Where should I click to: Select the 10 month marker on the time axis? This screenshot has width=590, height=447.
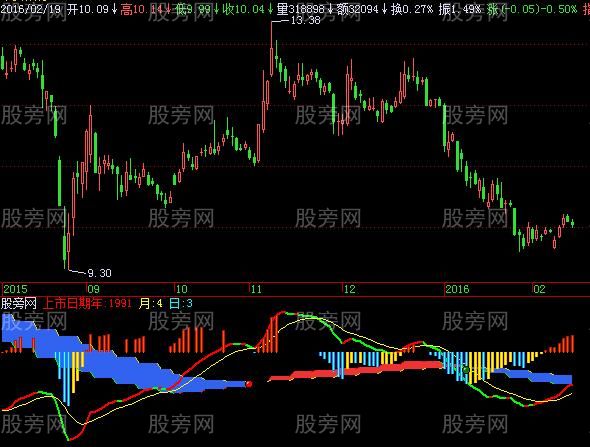point(181,289)
